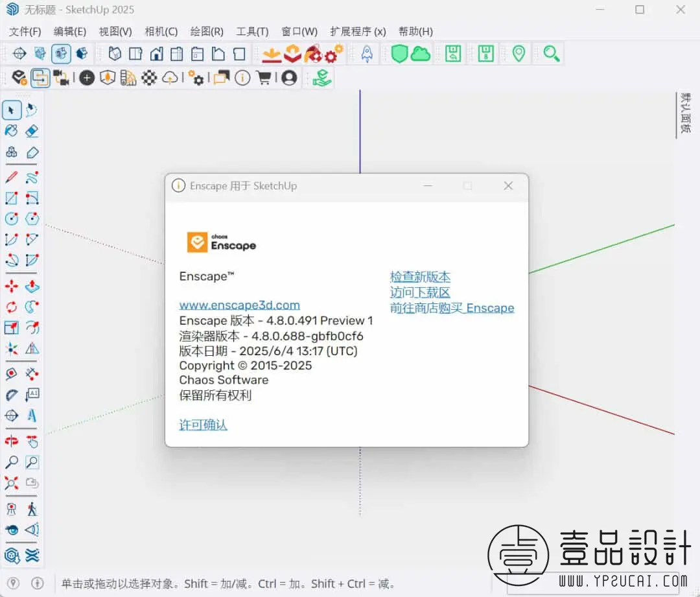Screen dimensions: 700x597
Task: Choose the Freehand drawing tool
Action: pos(32,177)
